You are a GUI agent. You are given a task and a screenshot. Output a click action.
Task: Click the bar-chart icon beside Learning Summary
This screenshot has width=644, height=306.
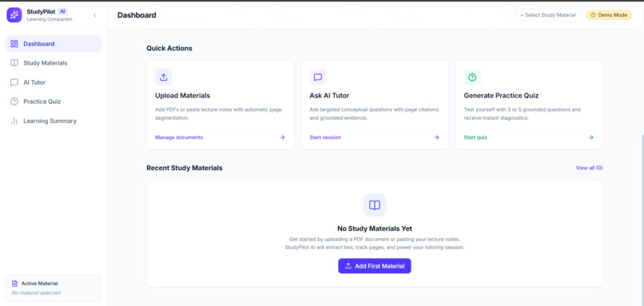(x=14, y=121)
